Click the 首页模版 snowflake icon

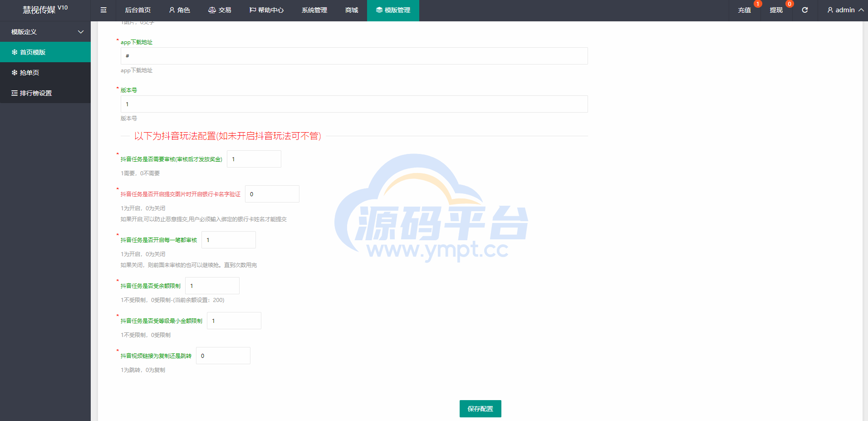pyautogui.click(x=15, y=52)
